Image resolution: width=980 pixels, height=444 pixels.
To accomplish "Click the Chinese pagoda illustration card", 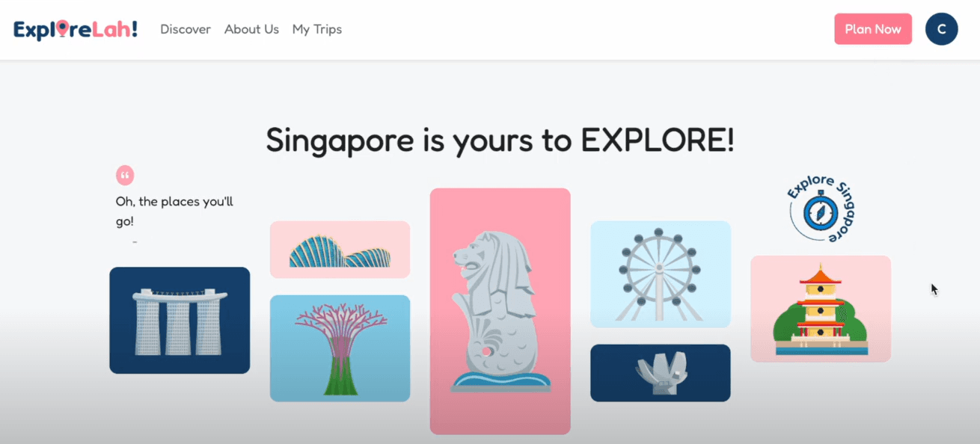I will (820, 309).
